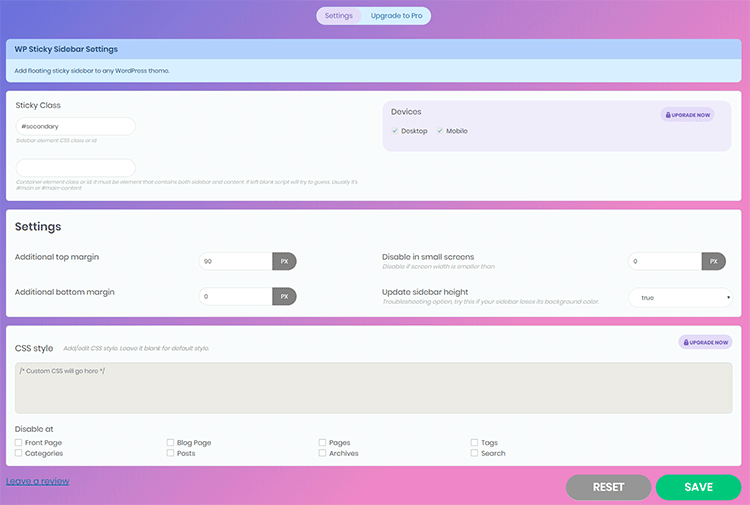This screenshot has height=505, width=750.
Task: Click Upgrade Now button beside CSS style
Action: pyautogui.click(x=706, y=342)
